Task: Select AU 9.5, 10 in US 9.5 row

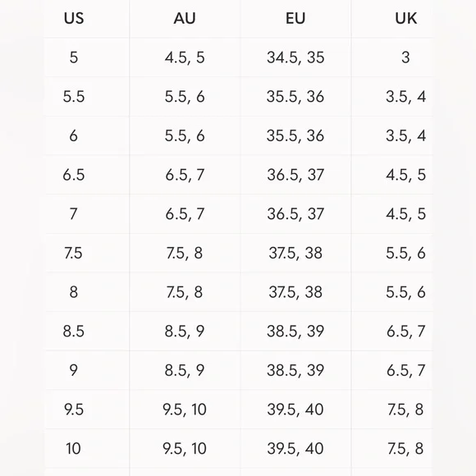Action: click(x=185, y=410)
